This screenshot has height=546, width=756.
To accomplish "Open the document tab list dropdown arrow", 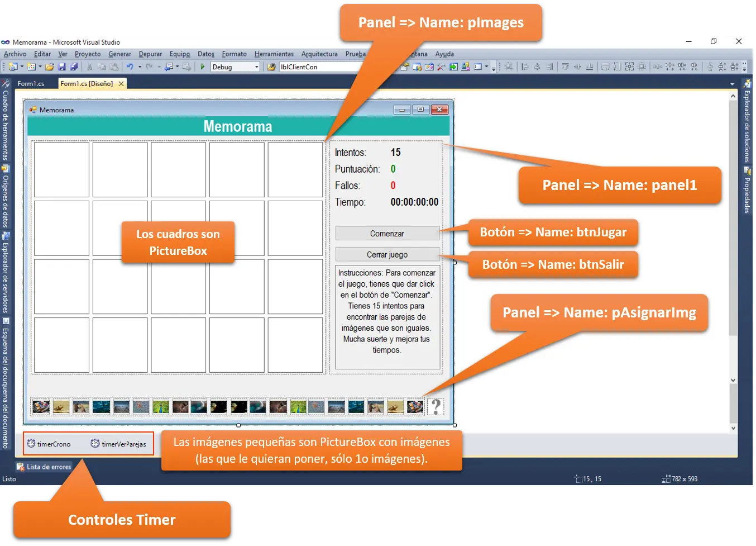I will click(732, 84).
